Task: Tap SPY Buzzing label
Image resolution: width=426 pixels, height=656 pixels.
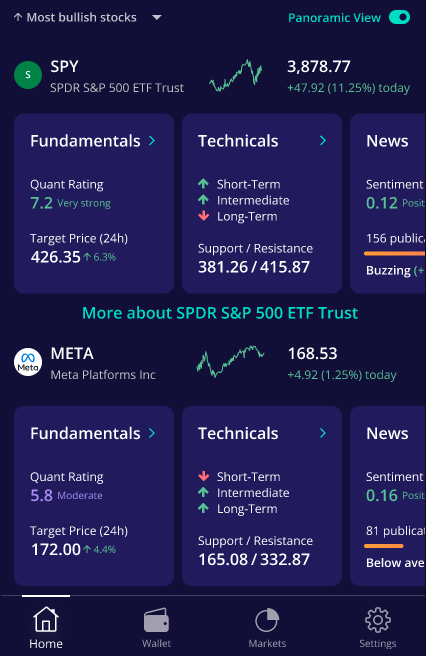Action: tap(388, 271)
